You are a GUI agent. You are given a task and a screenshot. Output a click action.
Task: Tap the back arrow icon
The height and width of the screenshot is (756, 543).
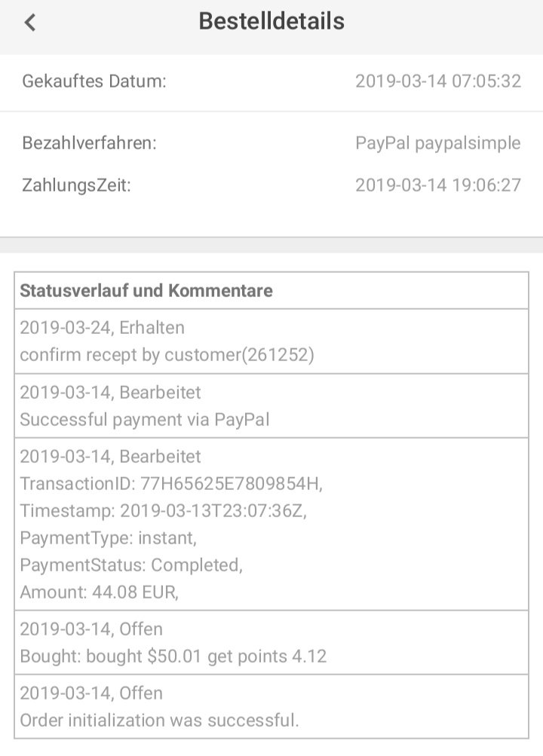pos(30,23)
